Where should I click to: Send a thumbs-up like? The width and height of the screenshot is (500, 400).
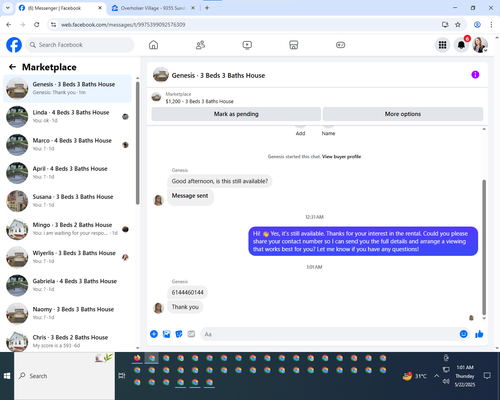pyautogui.click(x=479, y=334)
